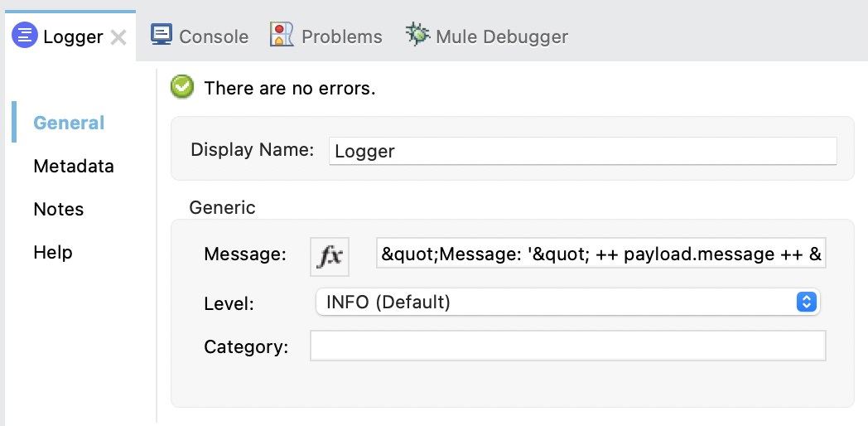Select the Logger tab label
The width and height of the screenshot is (868, 426).
coord(73,36)
